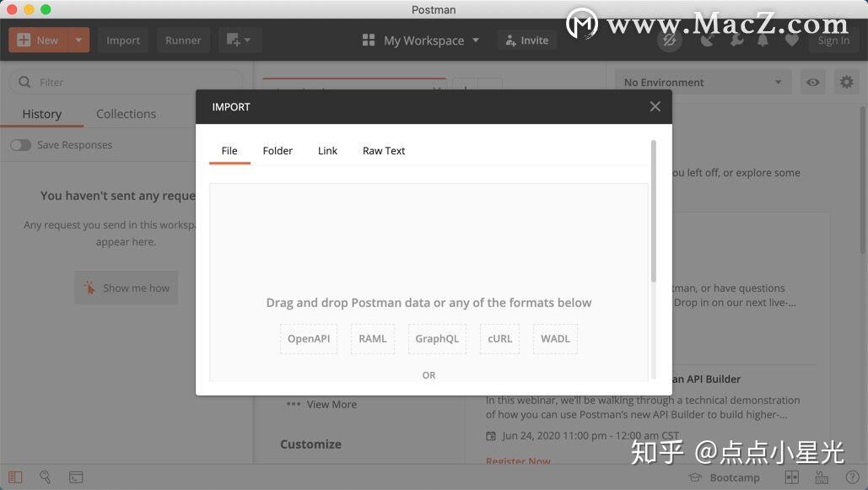The height and width of the screenshot is (490, 868).
Task: Open the New button dropdown arrow
Action: (x=78, y=40)
